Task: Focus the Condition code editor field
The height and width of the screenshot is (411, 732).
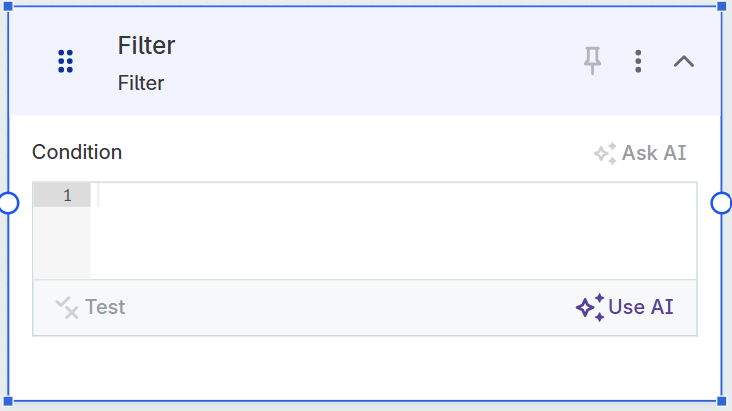Action: 390,230
